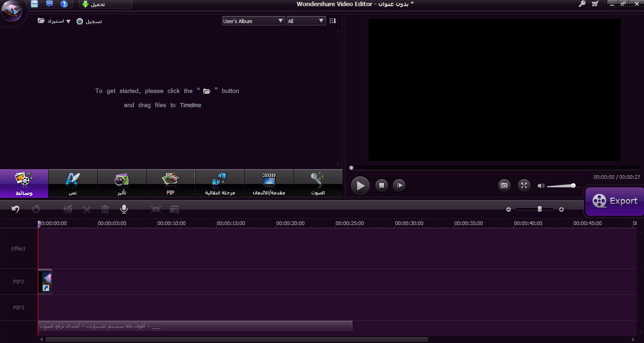Adjust the preview volume slider

pyautogui.click(x=564, y=186)
